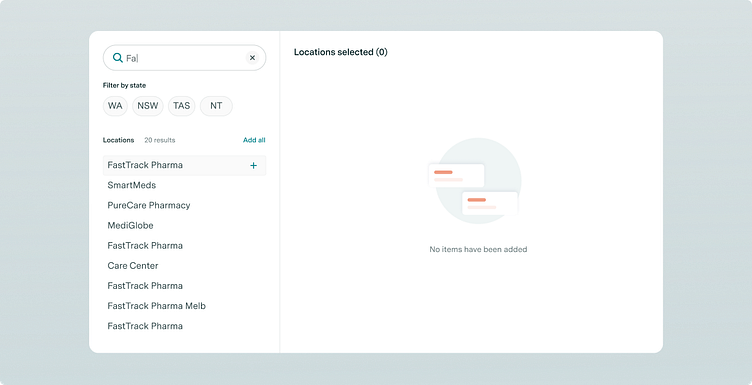Click the No items have been added message
752x385 pixels.
[478, 249]
